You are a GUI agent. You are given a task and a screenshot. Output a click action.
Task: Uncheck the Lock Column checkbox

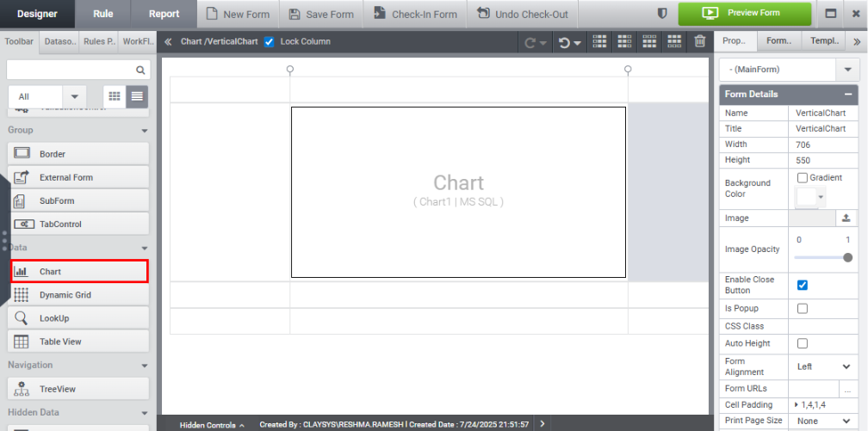(x=270, y=41)
